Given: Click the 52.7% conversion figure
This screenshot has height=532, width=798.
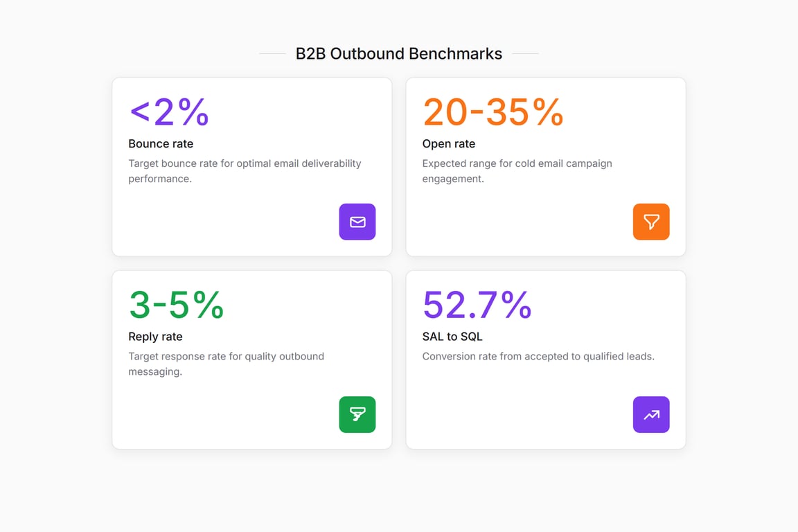Looking at the screenshot, I should coord(477,304).
